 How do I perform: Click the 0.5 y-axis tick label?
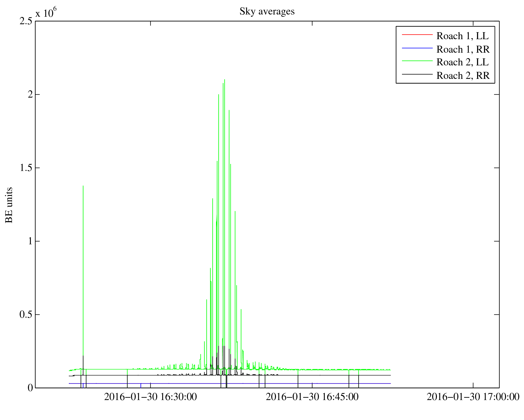26,314
